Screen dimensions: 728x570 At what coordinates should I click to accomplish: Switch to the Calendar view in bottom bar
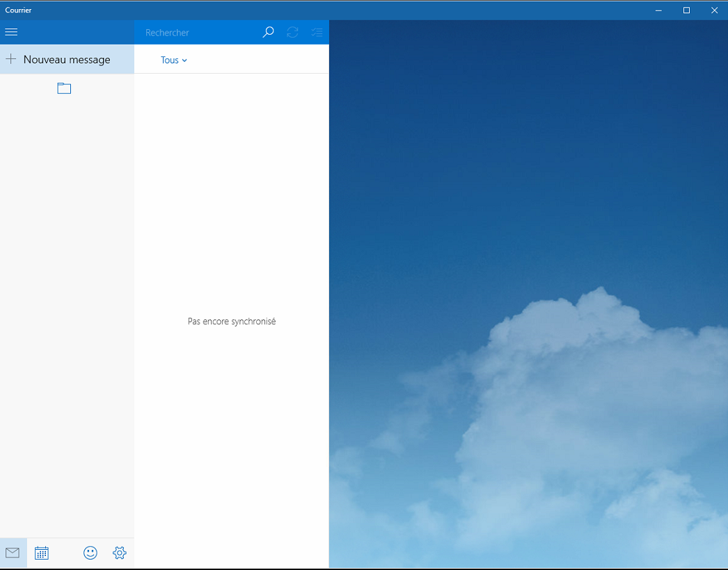click(x=41, y=553)
